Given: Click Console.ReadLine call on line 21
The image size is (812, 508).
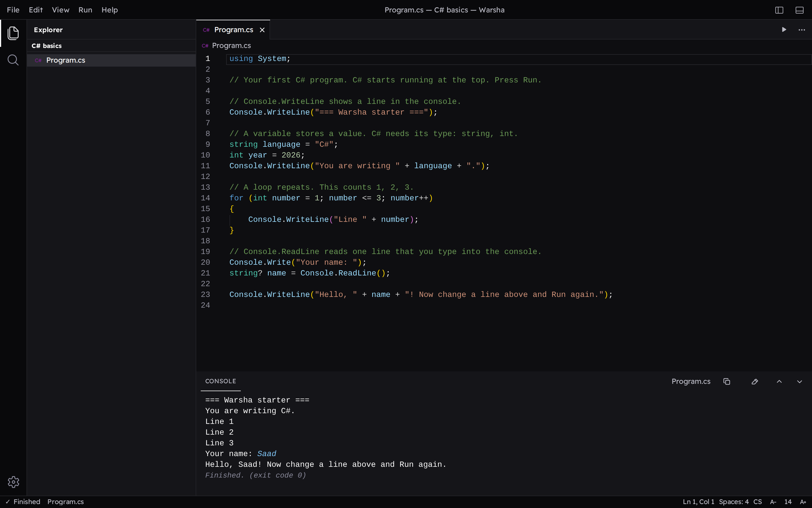Looking at the screenshot, I should click(x=343, y=273).
